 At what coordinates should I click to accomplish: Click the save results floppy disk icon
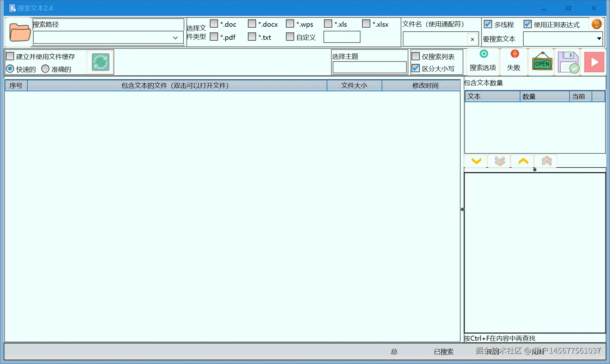[568, 62]
